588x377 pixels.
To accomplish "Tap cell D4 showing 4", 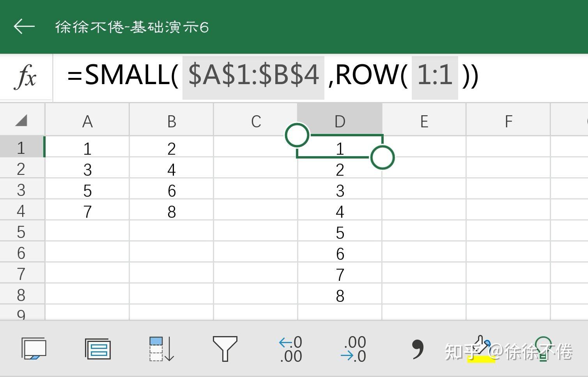I will pyautogui.click(x=340, y=210).
